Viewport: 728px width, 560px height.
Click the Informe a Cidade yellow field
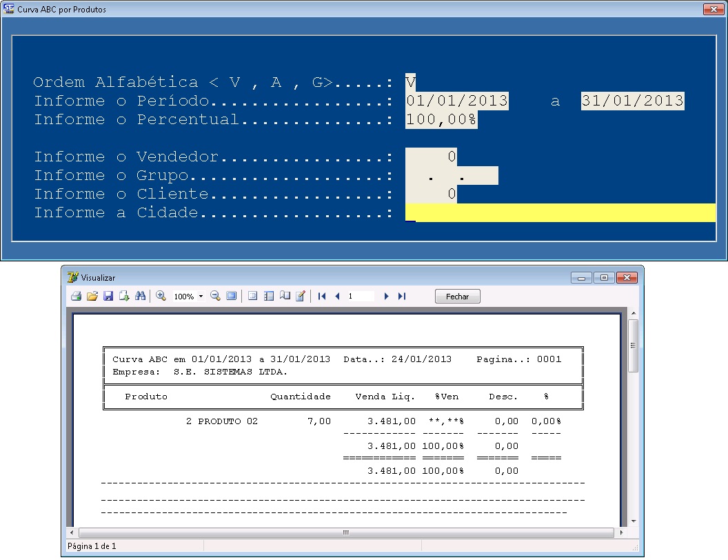pyautogui.click(x=560, y=212)
